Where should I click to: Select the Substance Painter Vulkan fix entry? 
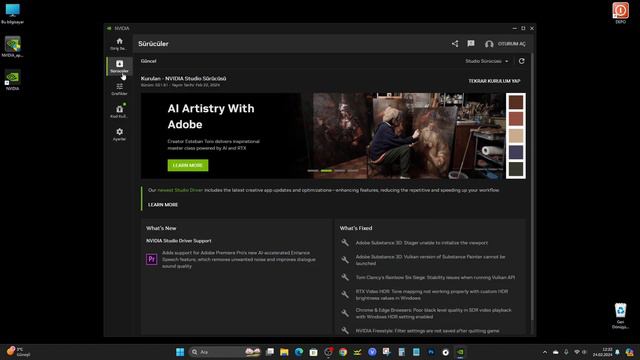tap(430, 260)
